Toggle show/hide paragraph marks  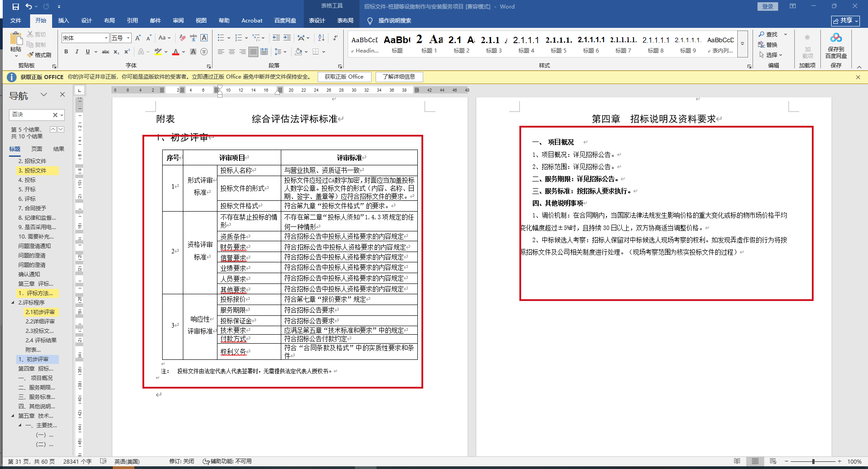tap(335, 38)
